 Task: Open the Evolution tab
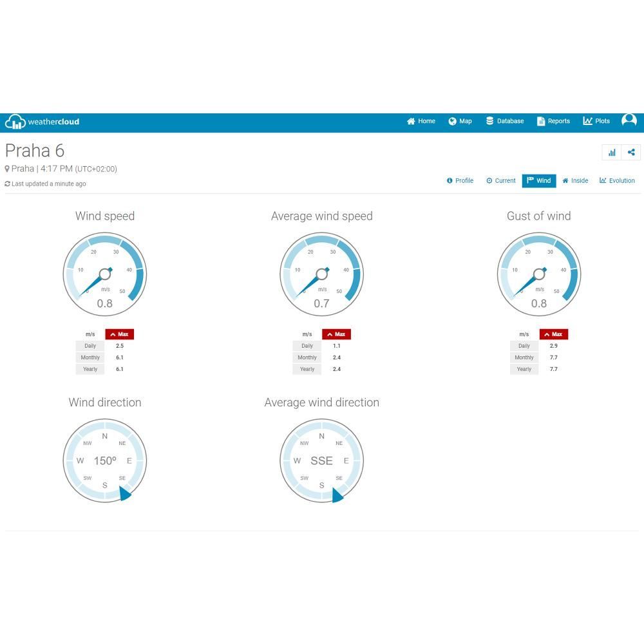pos(617,181)
